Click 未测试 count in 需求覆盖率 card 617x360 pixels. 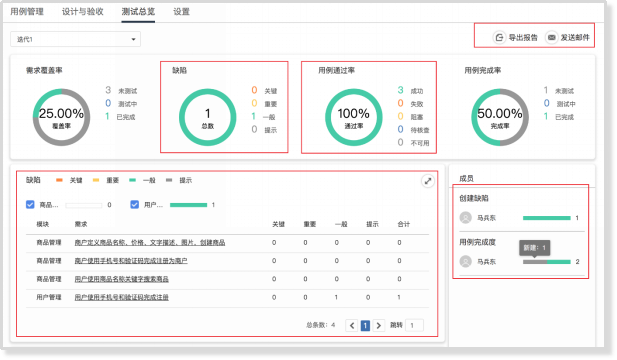[x=108, y=90]
